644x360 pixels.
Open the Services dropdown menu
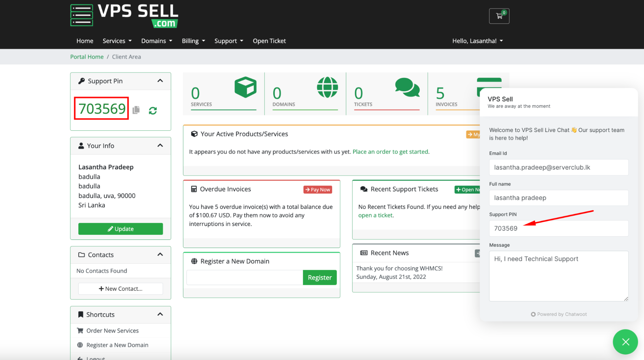tap(117, 41)
